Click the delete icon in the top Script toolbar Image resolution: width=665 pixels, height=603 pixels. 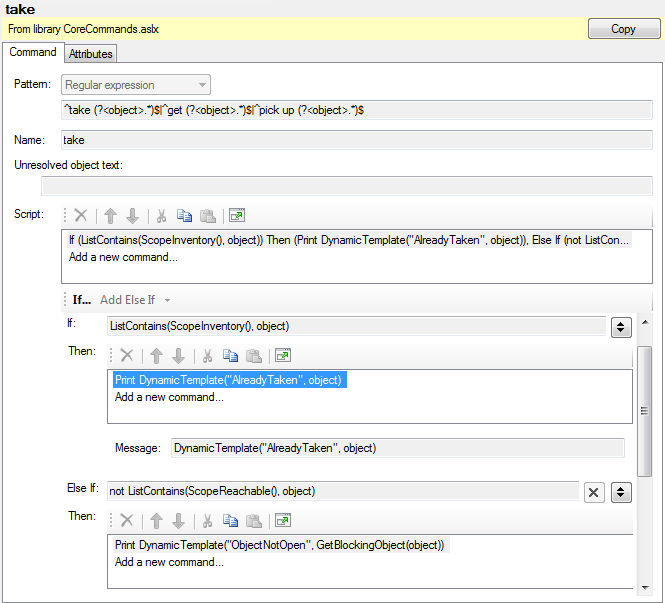coord(81,215)
